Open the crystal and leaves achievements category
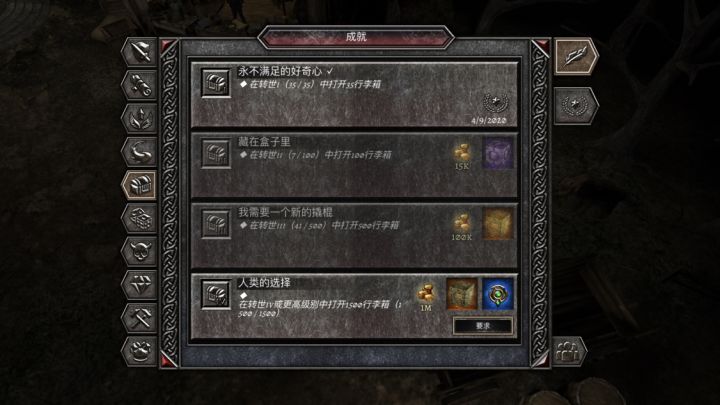Viewport: 720px width, 405px height. 140,118
